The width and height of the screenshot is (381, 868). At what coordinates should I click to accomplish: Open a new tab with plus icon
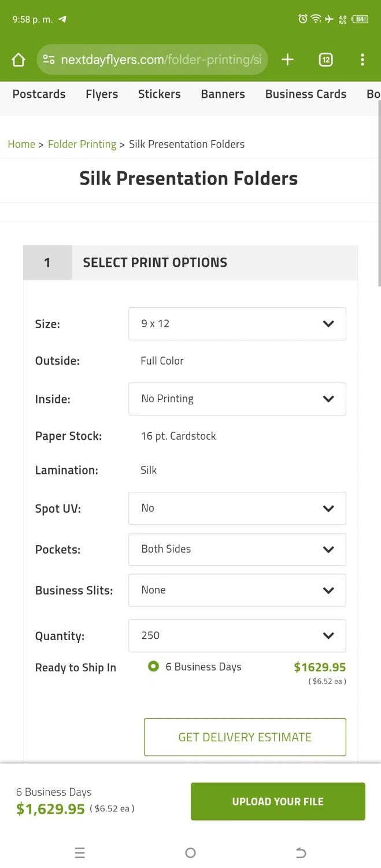point(287,60)
